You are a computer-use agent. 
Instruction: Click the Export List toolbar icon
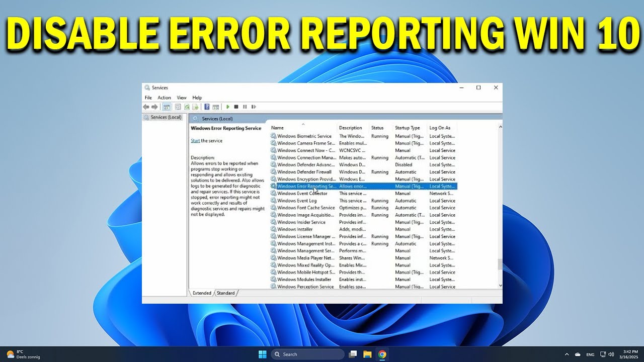pyautogui.click(x=195, y=107)
